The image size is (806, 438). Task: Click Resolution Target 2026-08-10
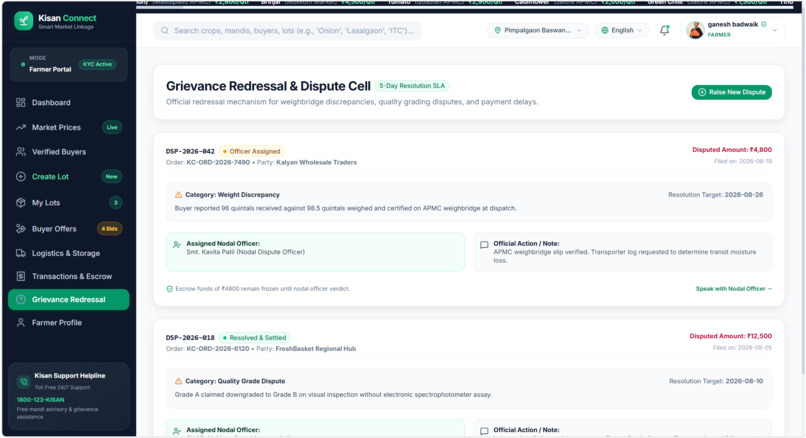pyautogui.click(x=716, y=381)
